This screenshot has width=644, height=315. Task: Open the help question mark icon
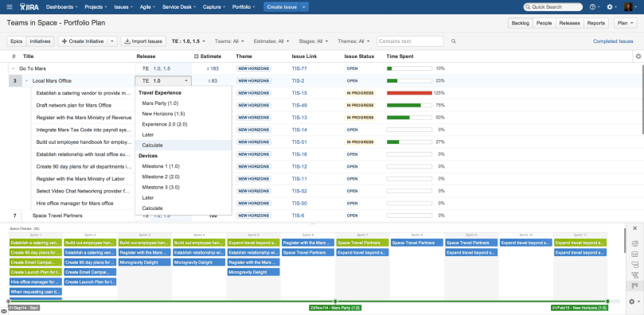pos(592,7)
